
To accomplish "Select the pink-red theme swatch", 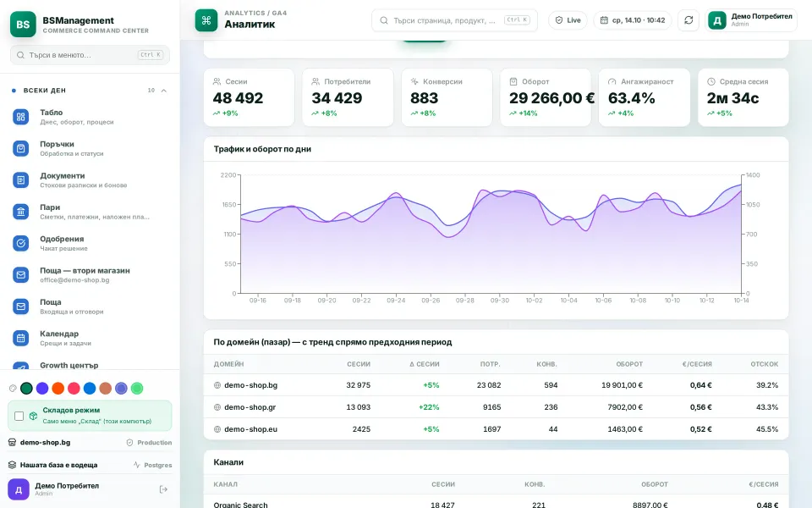I will coord(74,389).
